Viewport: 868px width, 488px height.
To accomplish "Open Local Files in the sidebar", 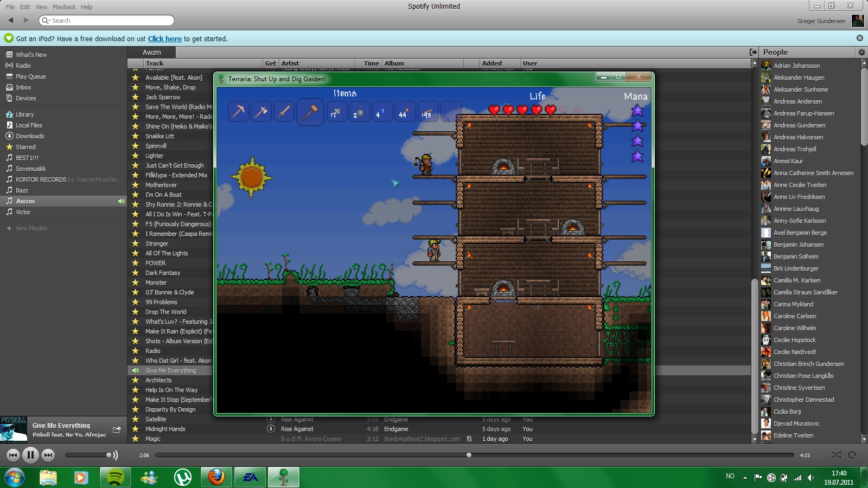I will [x=29, y=125].
